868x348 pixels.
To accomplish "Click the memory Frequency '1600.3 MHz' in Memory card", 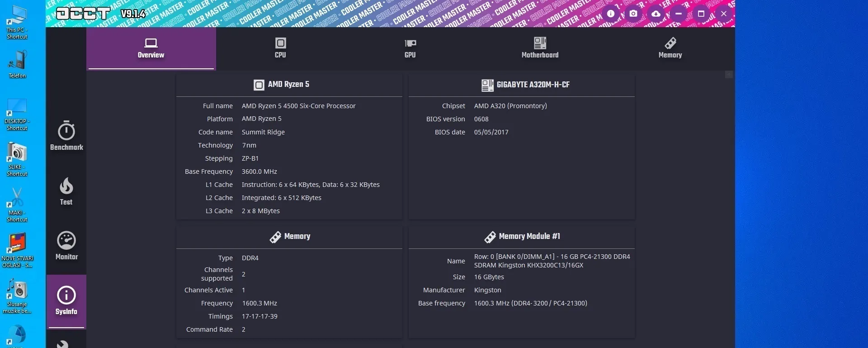I will click(x=259, y=303).
